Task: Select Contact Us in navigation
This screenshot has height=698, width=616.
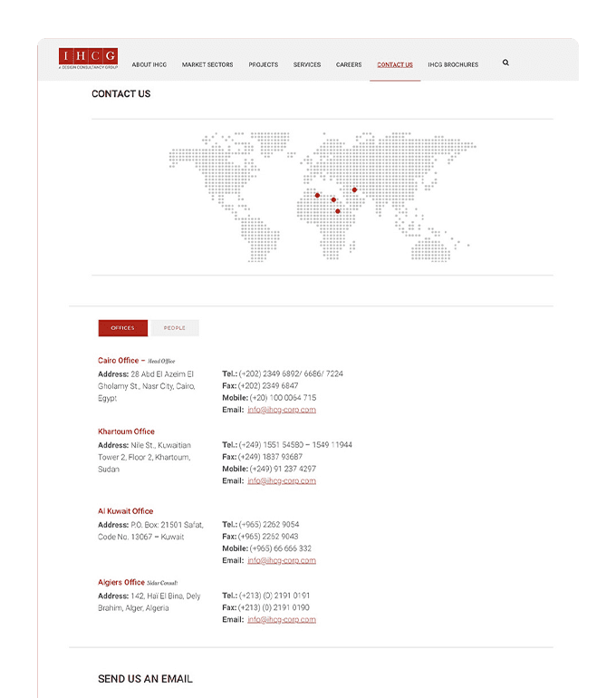Action: (x=395, y=64)
